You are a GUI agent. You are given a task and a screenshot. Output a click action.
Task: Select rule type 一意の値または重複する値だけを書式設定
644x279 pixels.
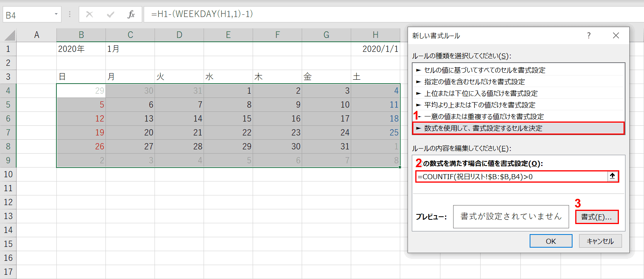(518, 116)
